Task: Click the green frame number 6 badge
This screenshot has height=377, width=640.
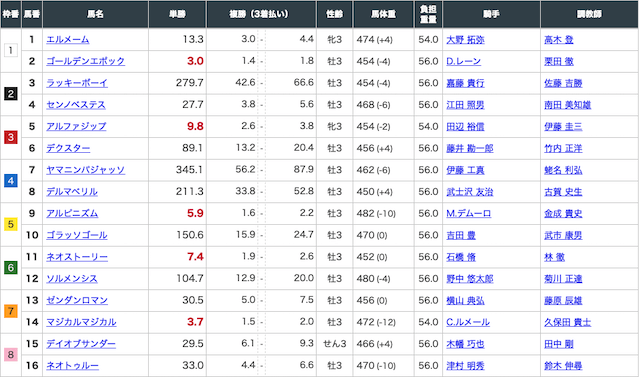Action: [11, 268]
